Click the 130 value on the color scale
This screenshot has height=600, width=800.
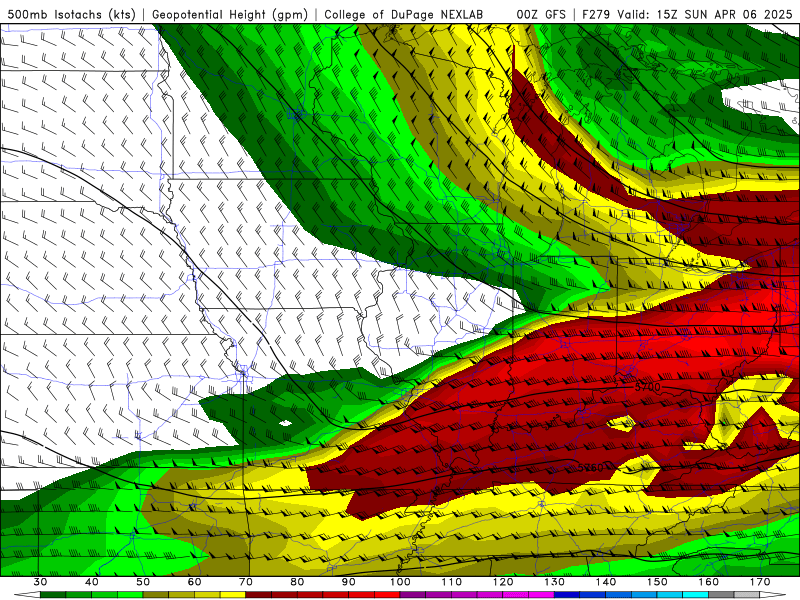(x=554, y=582)
